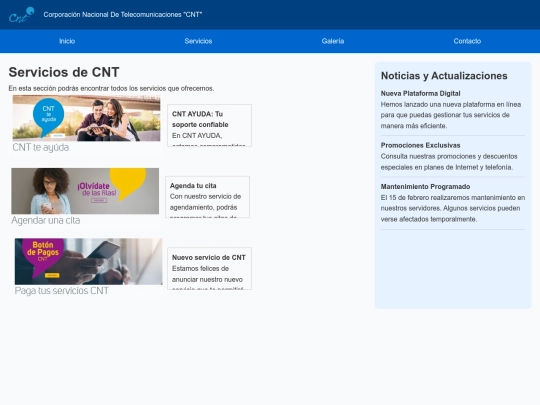This screenshot has width=540, height=405.
Task: Open the CNT te ayuda banner image
Action: point(86,118)
